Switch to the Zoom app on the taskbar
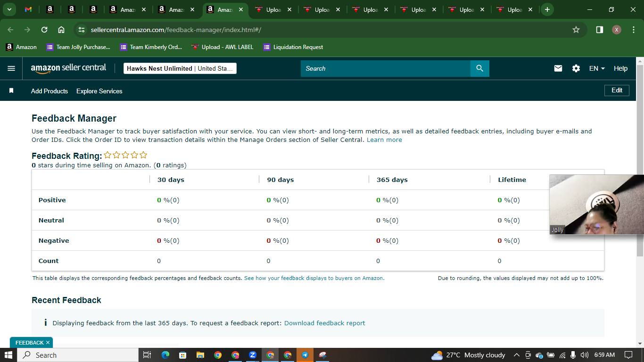Screen dimensions: 644x362 point(253,355)
